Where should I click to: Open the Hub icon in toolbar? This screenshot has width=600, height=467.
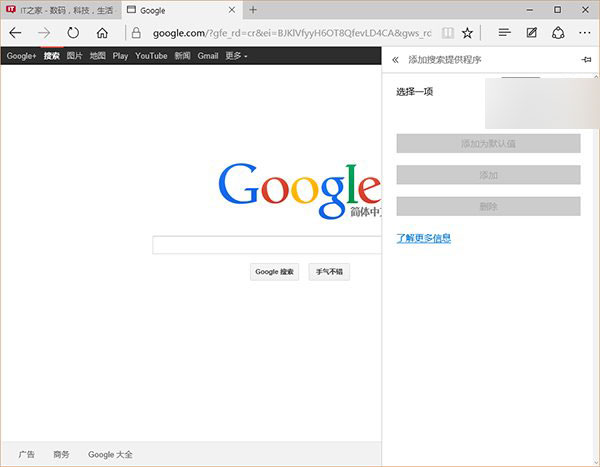coord(505,33)
